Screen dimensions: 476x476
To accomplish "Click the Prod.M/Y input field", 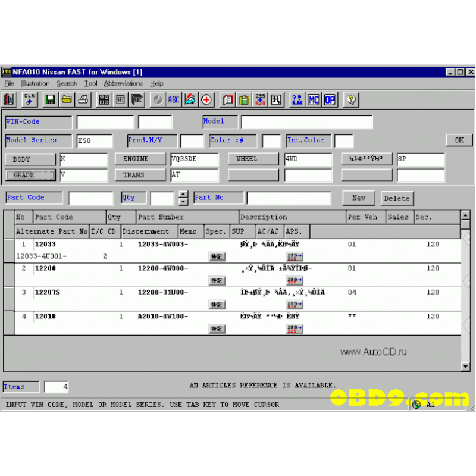I will (192, 141).
